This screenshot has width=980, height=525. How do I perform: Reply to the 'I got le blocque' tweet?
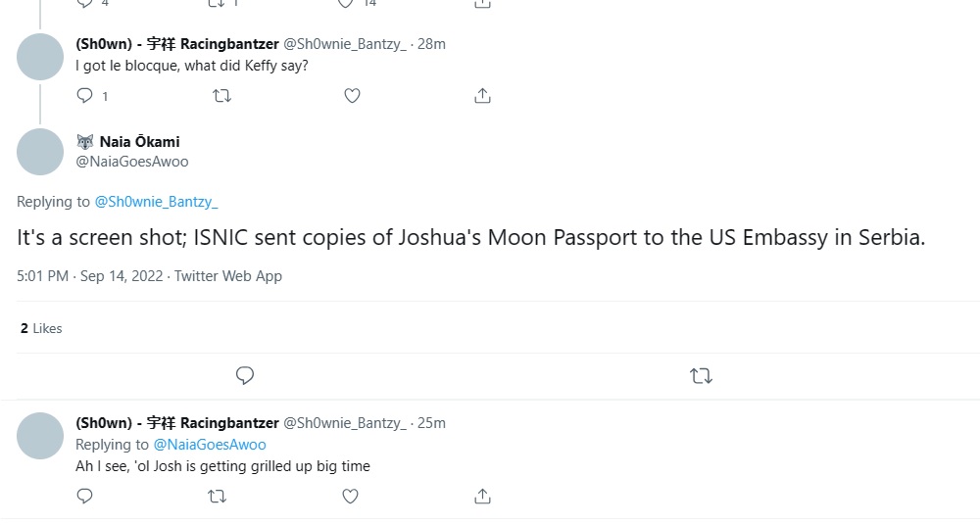[x=85, y=96]
